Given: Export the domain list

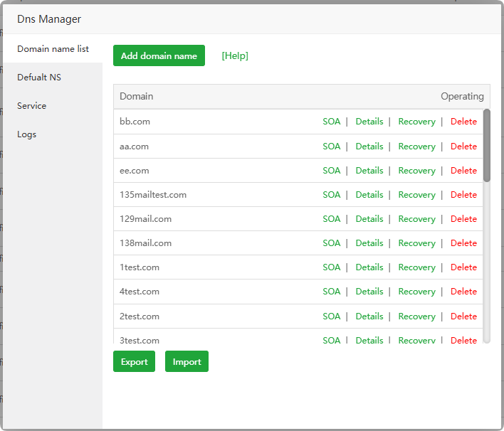Looking at the screenshot, I should pyautogui.click(x=134, y=361).
